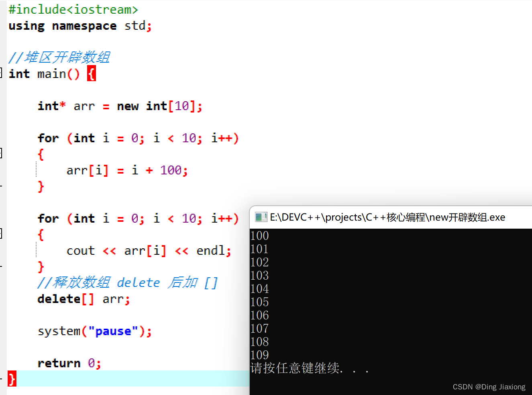Click output line '106' in the console
The image size is (532, 395).
(x=259, y=315)
